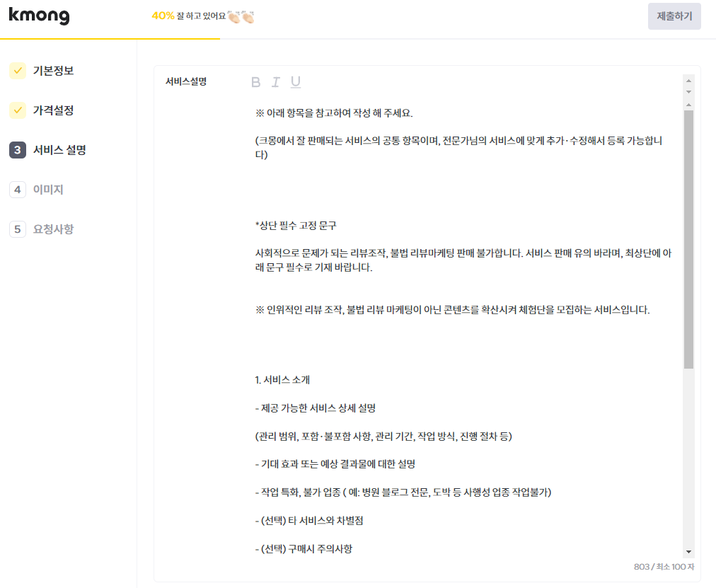Toggle underline formatting icon
This screenshot has height=588, width=716.
296,82
